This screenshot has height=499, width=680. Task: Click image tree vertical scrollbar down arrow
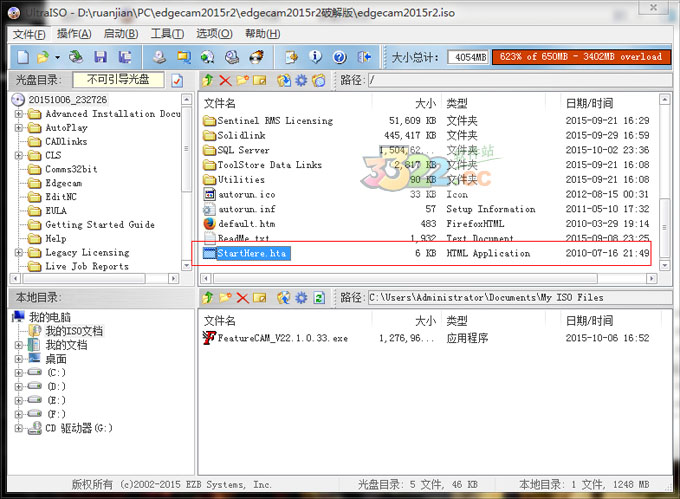click(186, 265)
